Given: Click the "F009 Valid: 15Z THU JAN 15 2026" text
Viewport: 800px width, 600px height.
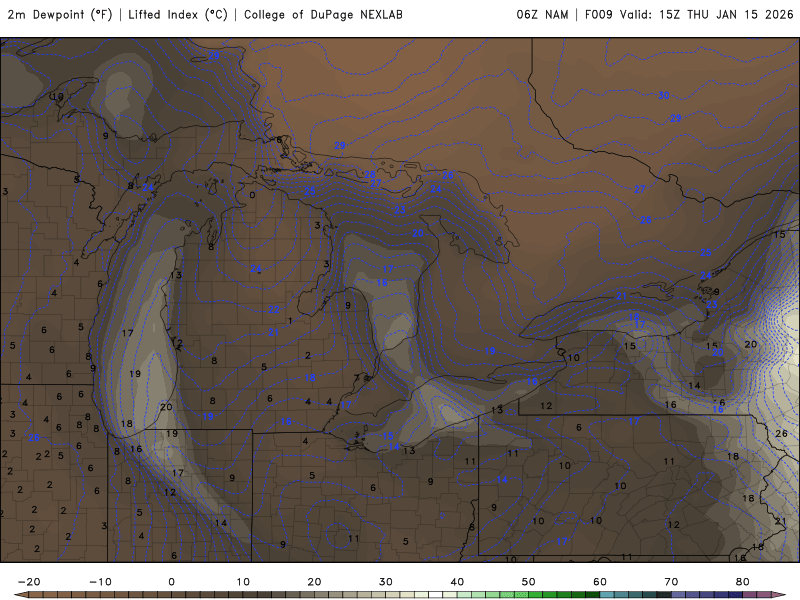Looking at the screenshot, I should (689, 15).
